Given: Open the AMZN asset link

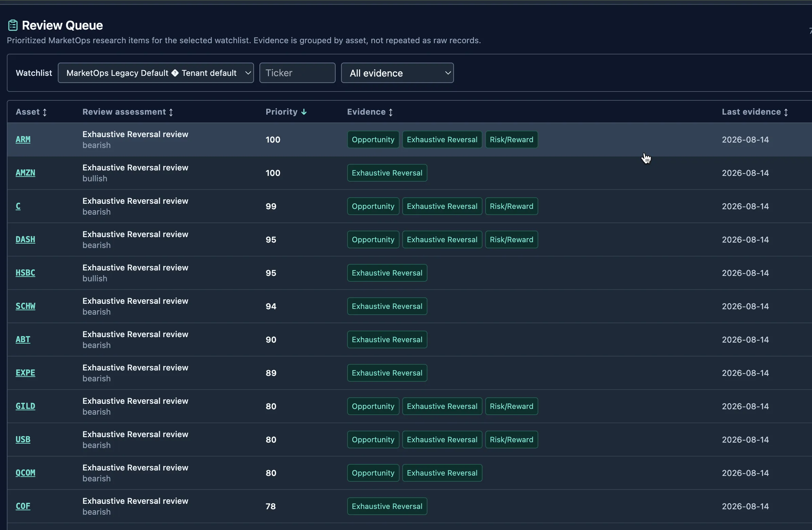Looking at the screenshot, I should [25, 173].
